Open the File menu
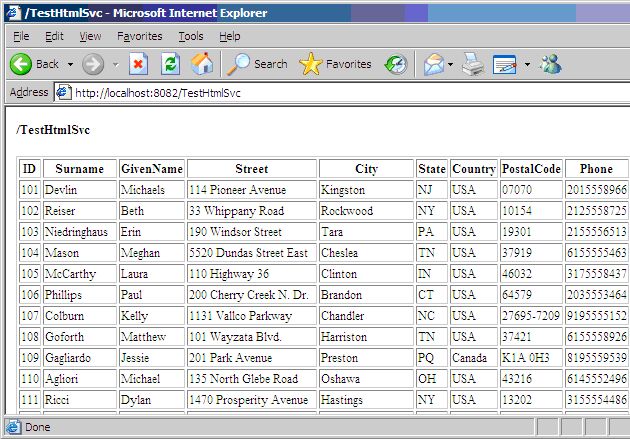This screenshot has height=439, width=630. click(21, 36)
